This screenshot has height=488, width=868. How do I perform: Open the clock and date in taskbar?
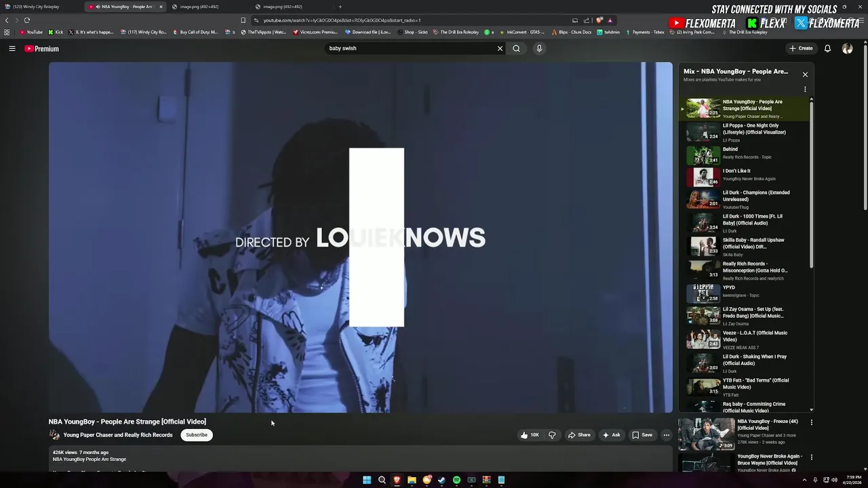852,480
